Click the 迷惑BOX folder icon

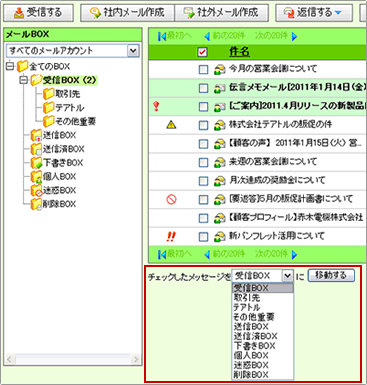click(x=36, y=190)
